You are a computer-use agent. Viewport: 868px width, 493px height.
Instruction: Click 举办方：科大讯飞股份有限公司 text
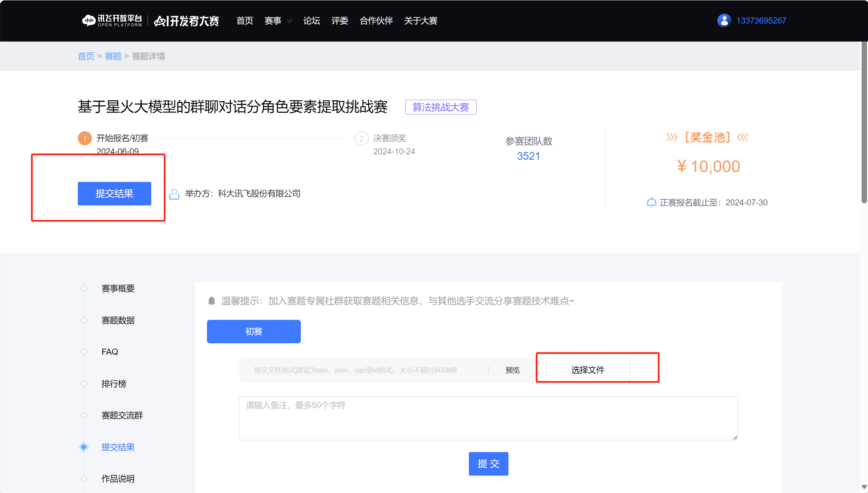click(243, 194)
